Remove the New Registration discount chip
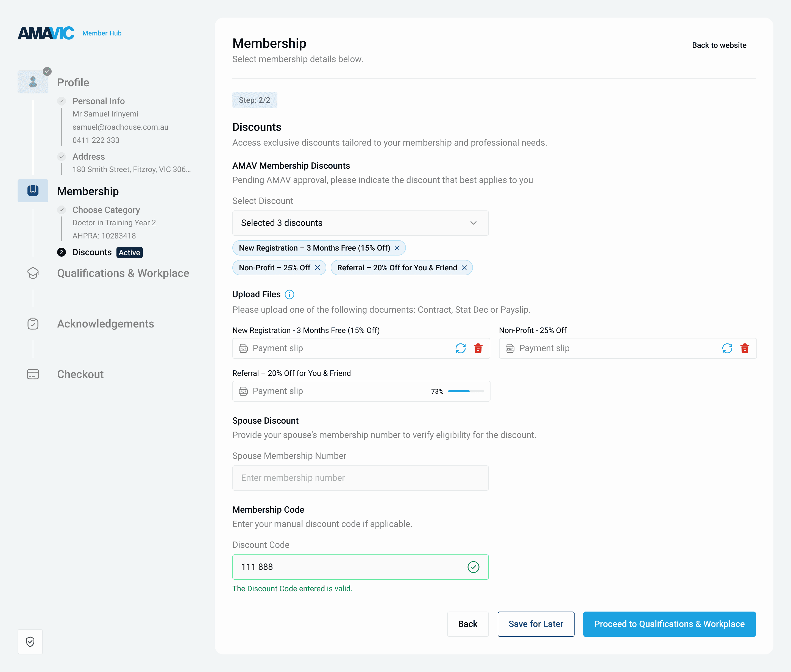Image resolution: width=791 pixels, height=672 pixels. 397,248
